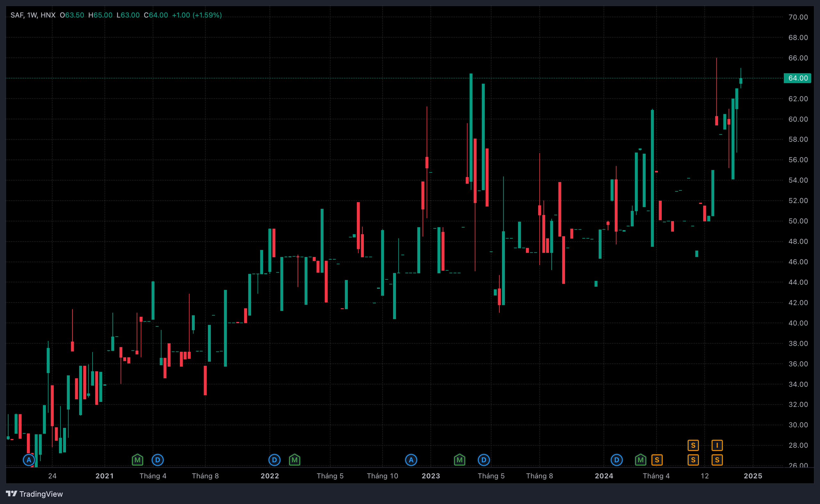Click the SAF, 1W, HNX symbol title
This screenshot has width=820, height=504.
pos(33,15)
